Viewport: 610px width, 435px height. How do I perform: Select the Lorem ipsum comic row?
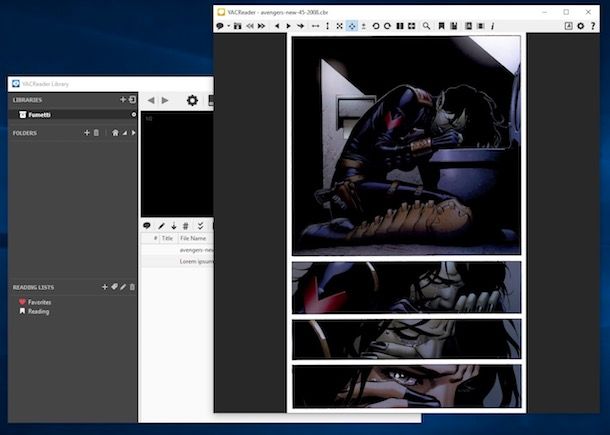(x=177, y=261)
